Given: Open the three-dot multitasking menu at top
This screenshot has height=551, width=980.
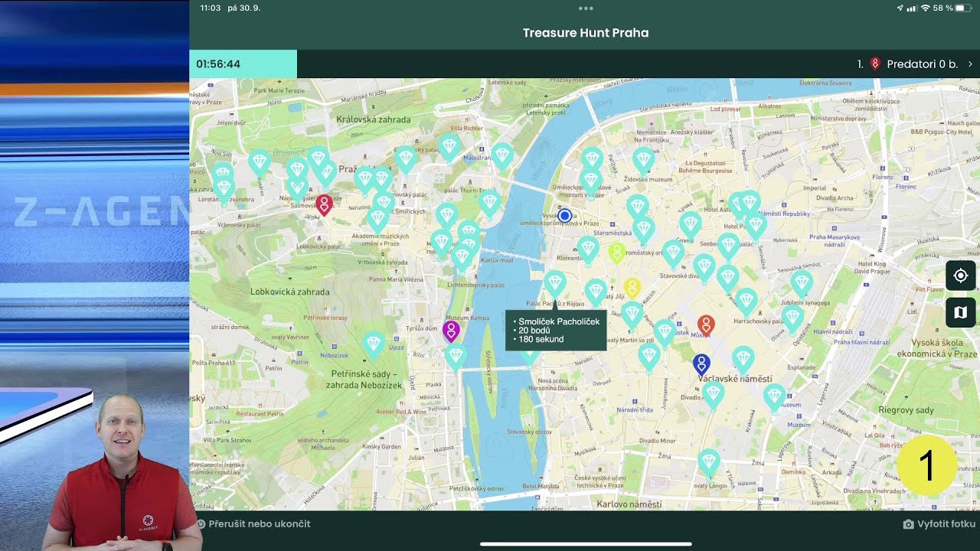Looking at the screenshot, I should point(586,8).
